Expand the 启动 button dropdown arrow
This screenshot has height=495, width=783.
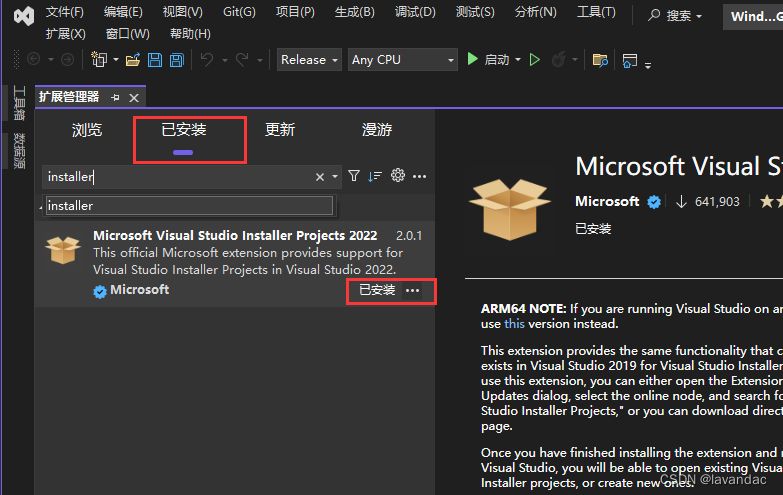tap(518, 60)
